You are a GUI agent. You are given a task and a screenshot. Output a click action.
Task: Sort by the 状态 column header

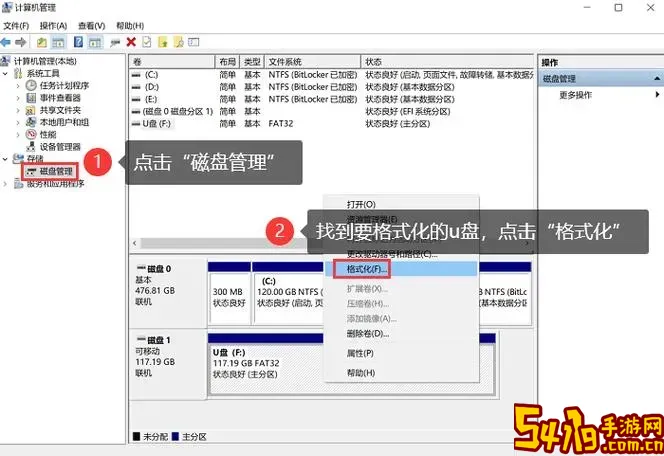447,62
